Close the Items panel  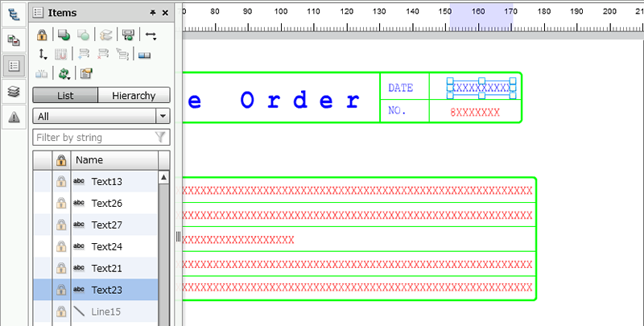(165, 13)
